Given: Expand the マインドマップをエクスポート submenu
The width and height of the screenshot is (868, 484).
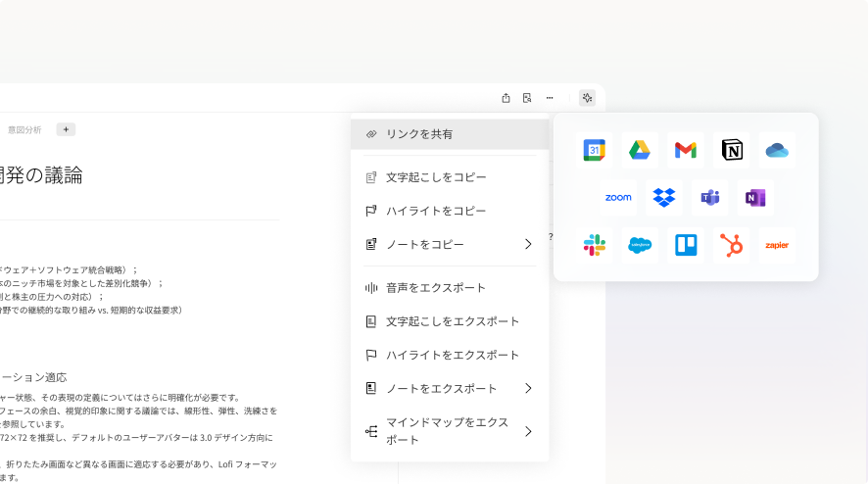Looking at the screenshot, I should (528, 431).
